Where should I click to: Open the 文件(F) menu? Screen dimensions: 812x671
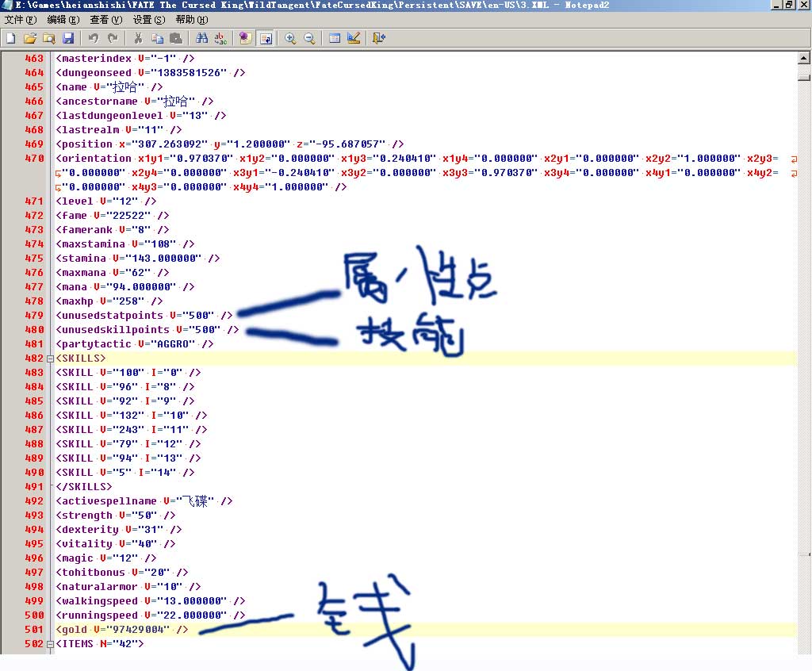[20, 20]
